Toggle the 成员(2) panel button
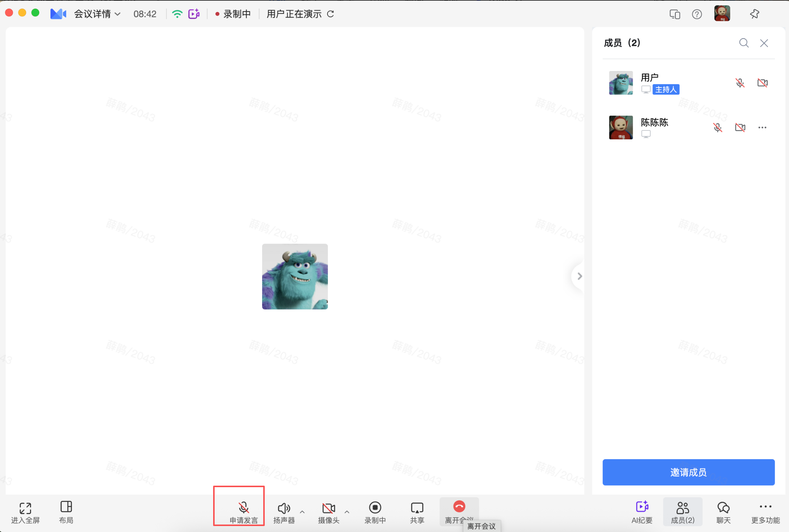 point(683,511)
